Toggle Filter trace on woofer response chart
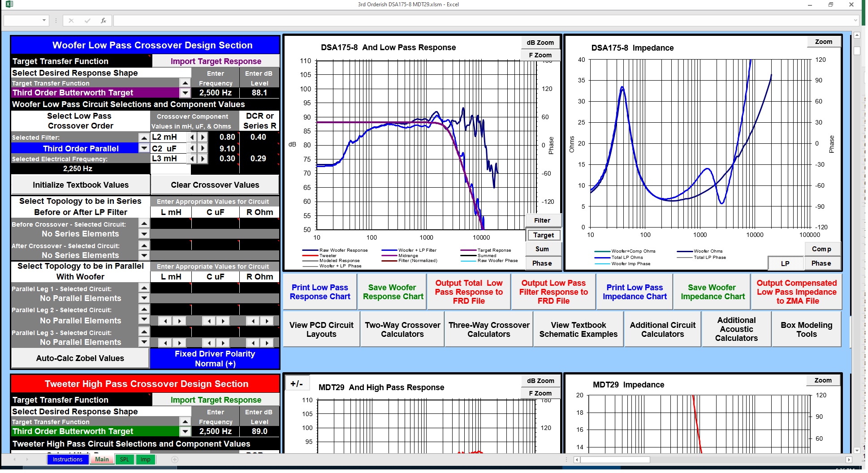868x473 pixels. (542, 220)
